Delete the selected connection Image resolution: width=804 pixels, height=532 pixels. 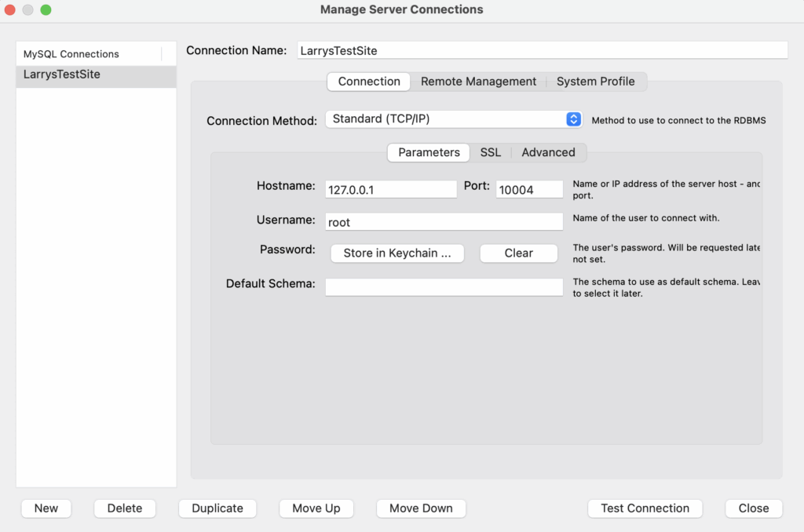pos(125,508)
